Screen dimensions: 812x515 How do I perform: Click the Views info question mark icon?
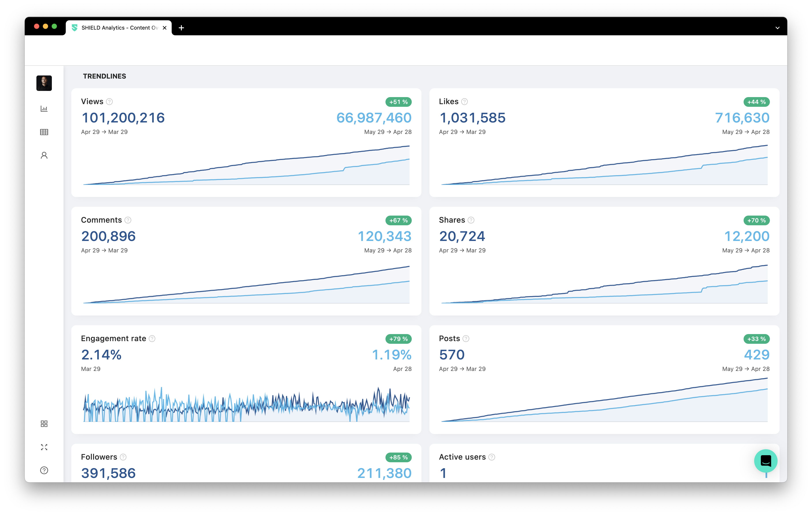coord(109,101)
